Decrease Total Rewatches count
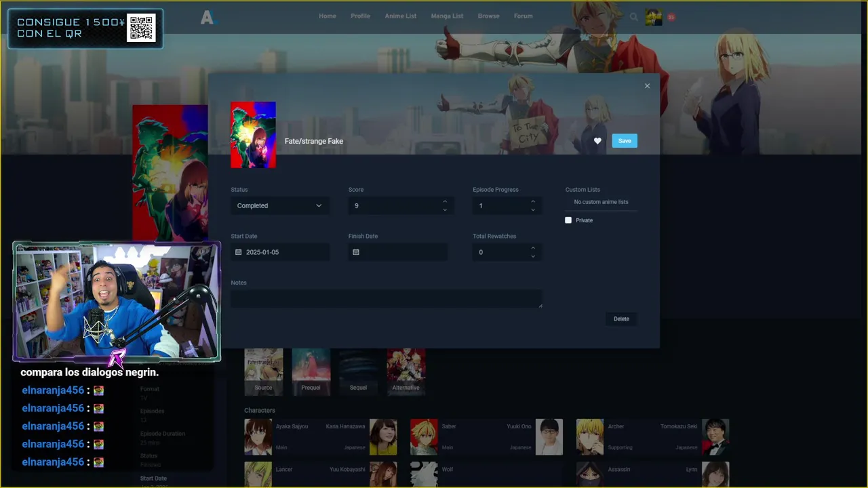The width and height of the screenshot is (868, 488). (533, 256)
